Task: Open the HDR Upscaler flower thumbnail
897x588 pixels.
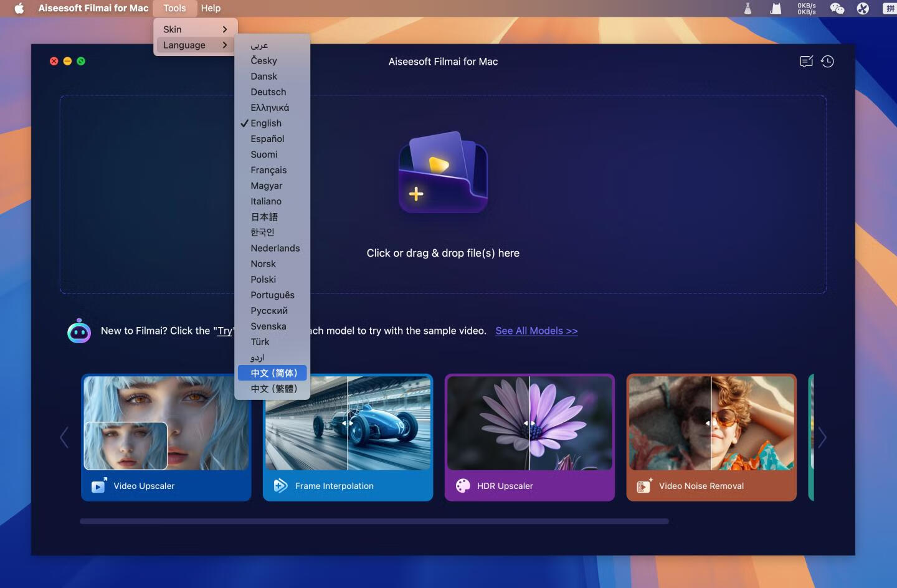Action: pyautogui.click(x=529, y=423)
